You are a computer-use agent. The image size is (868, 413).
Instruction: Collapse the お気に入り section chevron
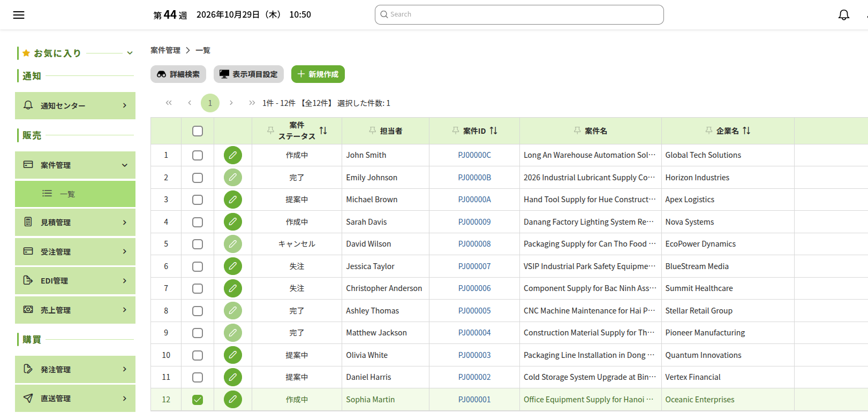(x=130, y=53)
